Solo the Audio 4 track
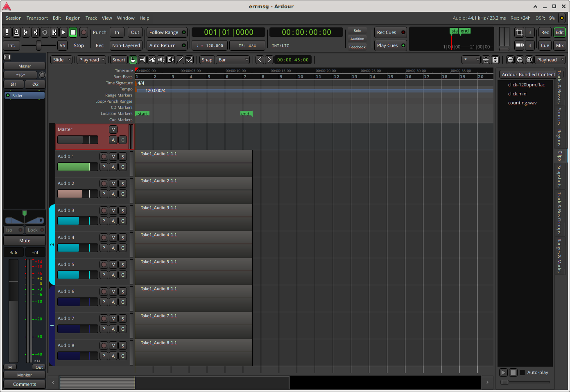This screenshot has height=392, width=570. coord(123,238)
